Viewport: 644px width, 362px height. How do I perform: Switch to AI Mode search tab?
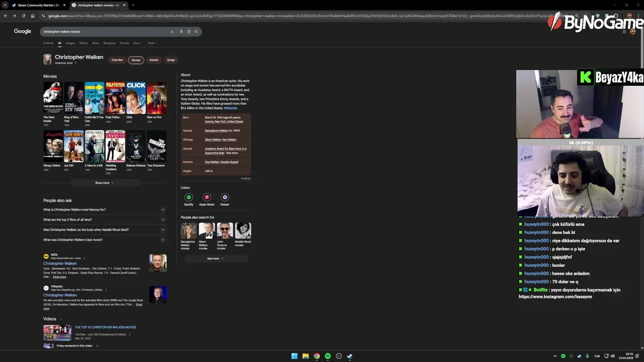48,43
